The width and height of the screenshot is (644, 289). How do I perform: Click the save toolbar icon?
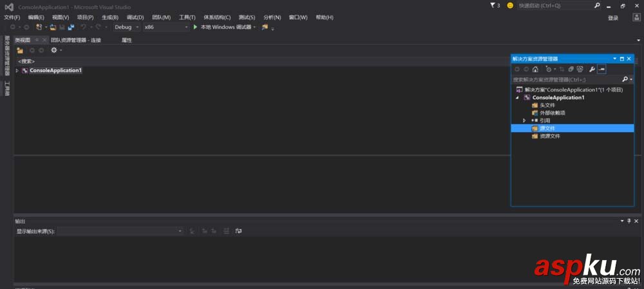[62, 27]
